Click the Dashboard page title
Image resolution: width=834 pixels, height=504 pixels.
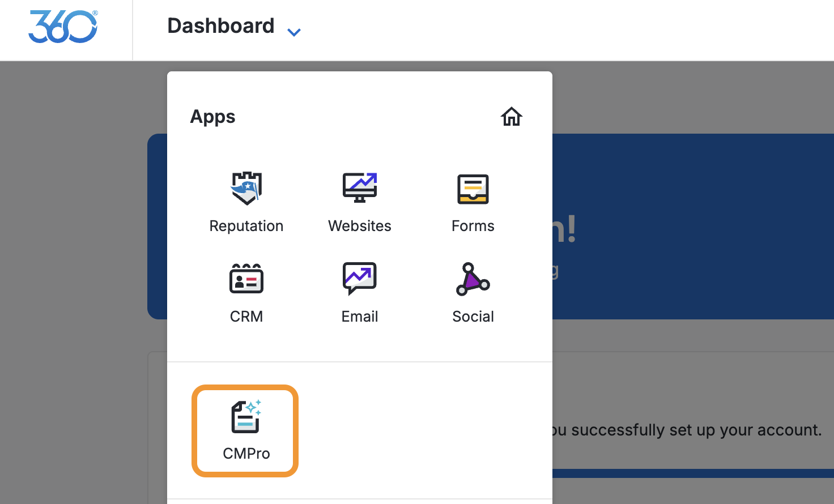tap(221, 26)
